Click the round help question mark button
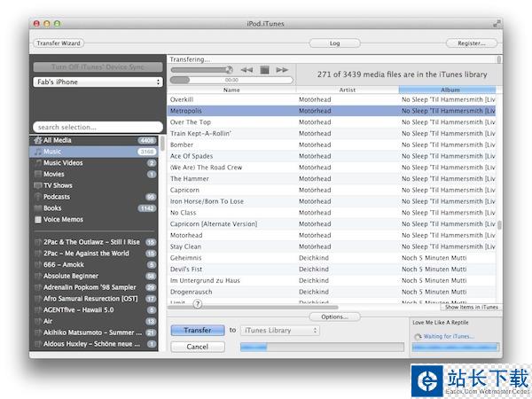Viewport: 532px width, 399px height. click(197, 304)
